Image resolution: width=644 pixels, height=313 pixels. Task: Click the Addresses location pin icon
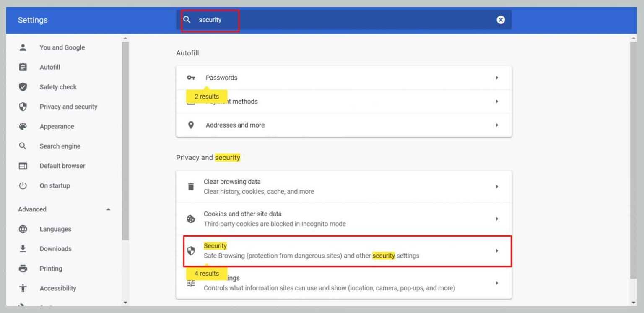pos(191,125)
